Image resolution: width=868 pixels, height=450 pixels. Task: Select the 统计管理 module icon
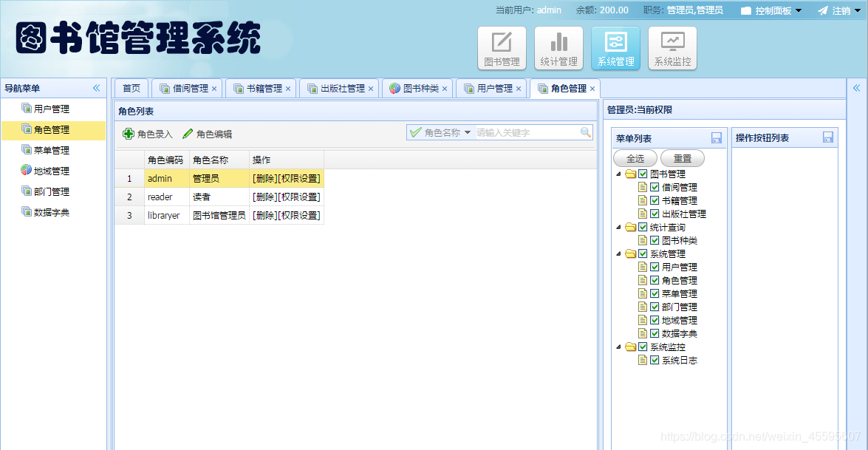[x=559, y=47]
